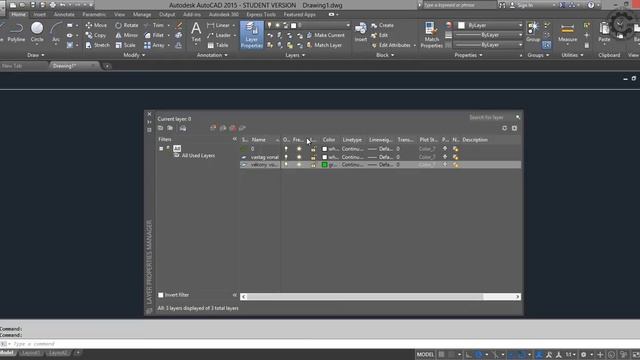Click Create block button
Screen dimensions: 640x360
(382, 25)
